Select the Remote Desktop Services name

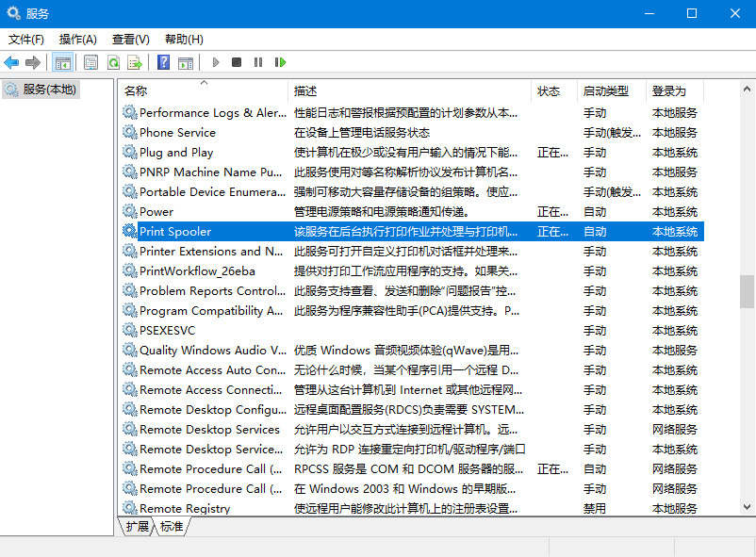pos(209,429)
